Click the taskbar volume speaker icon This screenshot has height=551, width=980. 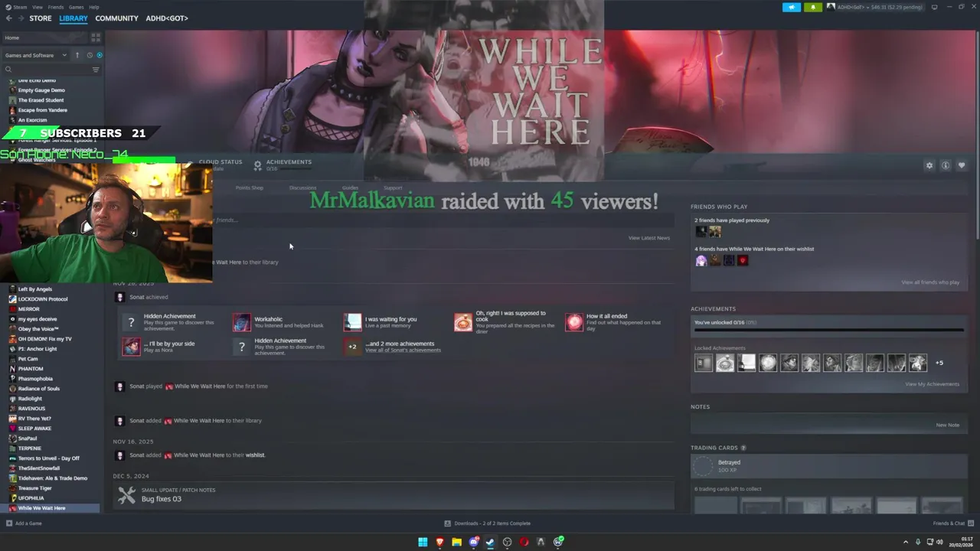tap(939, 542)
